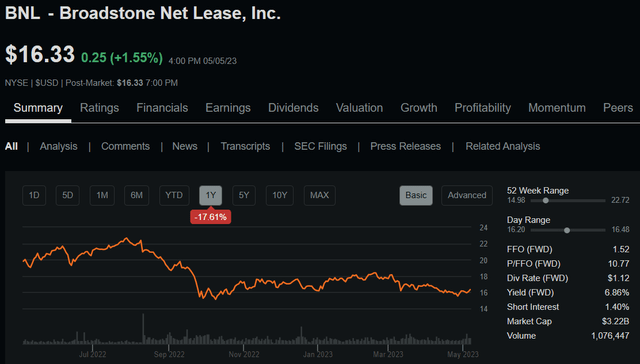Choose the 6M chart range
Image resolution: width=640 pixels, height=364 pixels.
136,195
